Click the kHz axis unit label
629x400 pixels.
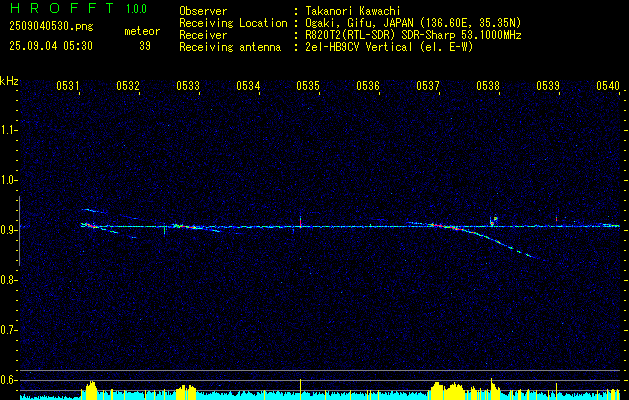click(x=9, y=81)
